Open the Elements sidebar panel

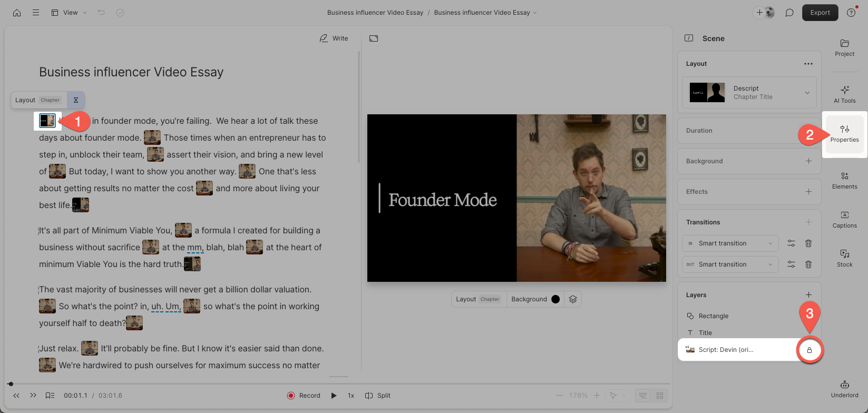click(x=844, y=180)
